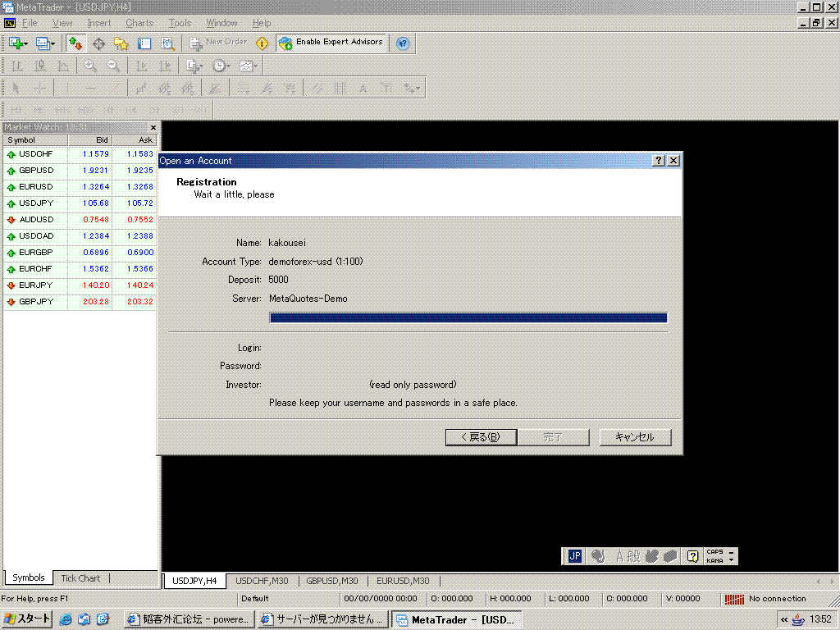
Task: Switch to Line Chart display
Action: click(63, 66)
